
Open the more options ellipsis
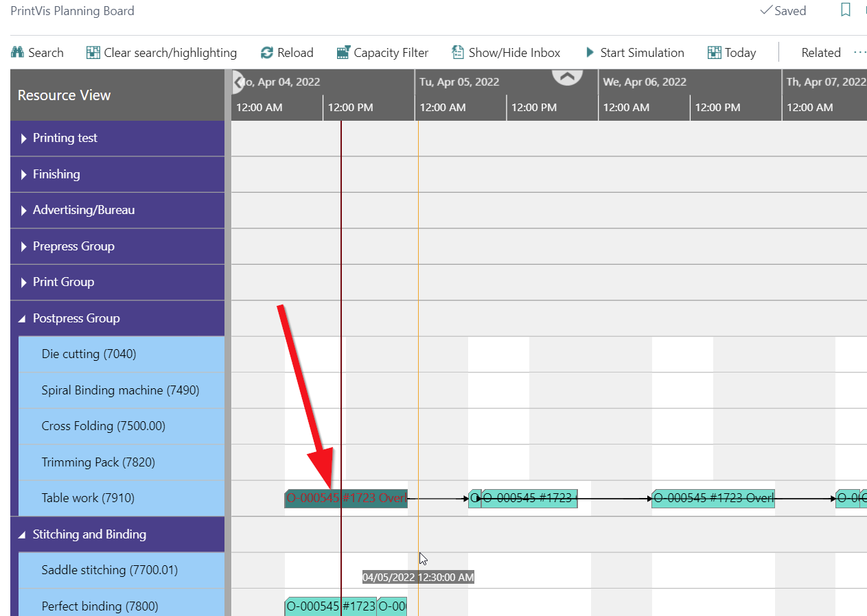click(x=859, y=53)
